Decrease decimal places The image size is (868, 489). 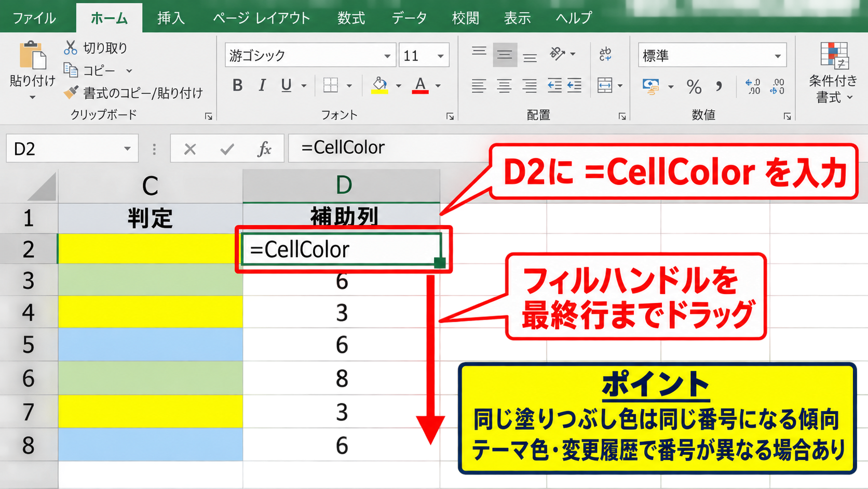point(777,86)
